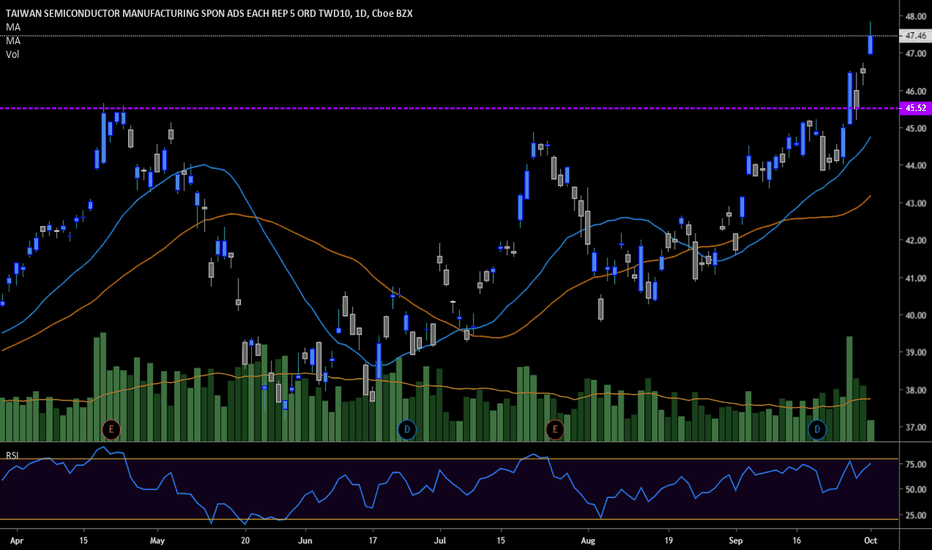Click the RSI 75.00 axis label

915,464
